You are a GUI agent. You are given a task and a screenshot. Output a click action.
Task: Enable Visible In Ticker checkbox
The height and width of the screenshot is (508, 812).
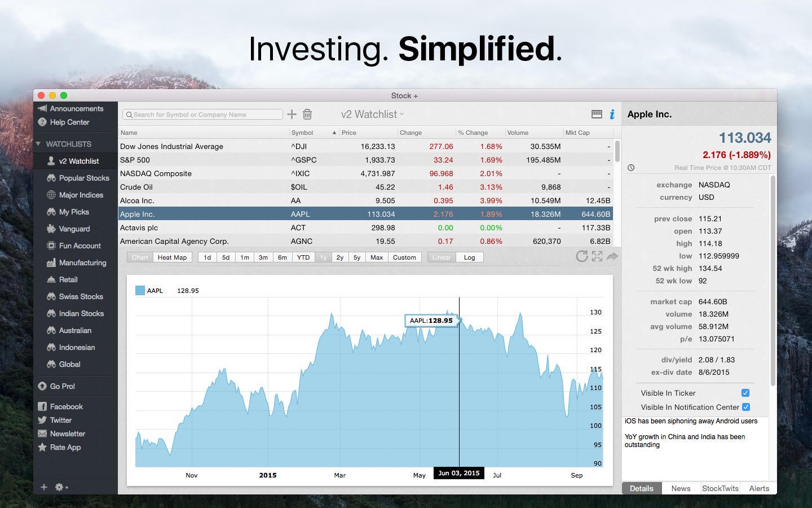coord(745,393)
